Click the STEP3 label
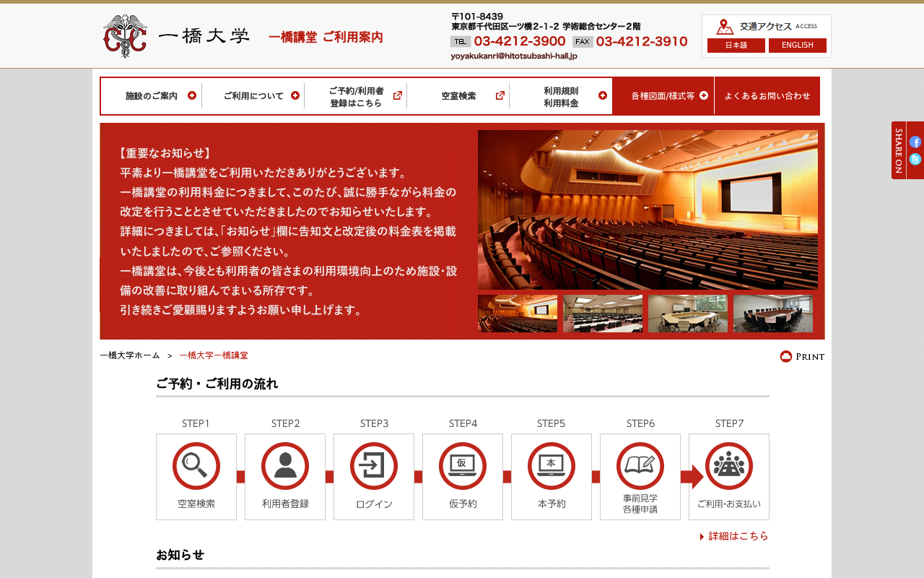Screen dimensions: 924x578 pyautogui.click(x=374, y=423)
